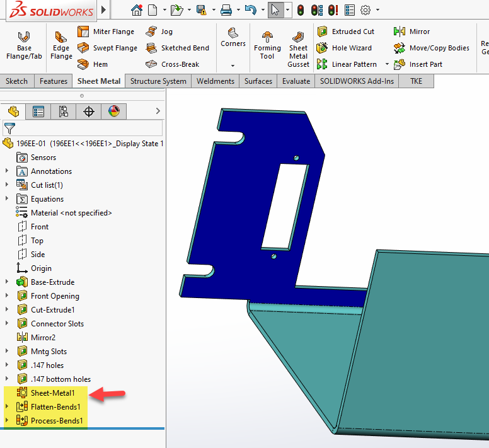Go to the Home welcome icon

[x=137, y=10]
